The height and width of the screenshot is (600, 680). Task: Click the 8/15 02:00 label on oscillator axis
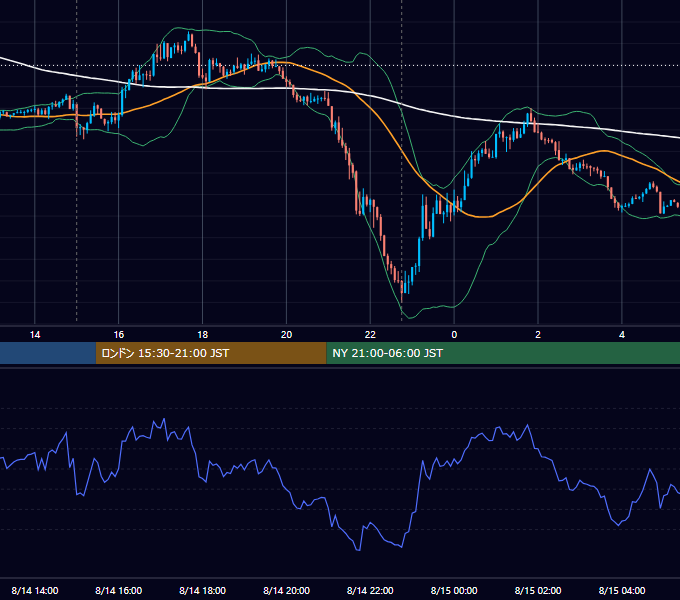[538, 590]
